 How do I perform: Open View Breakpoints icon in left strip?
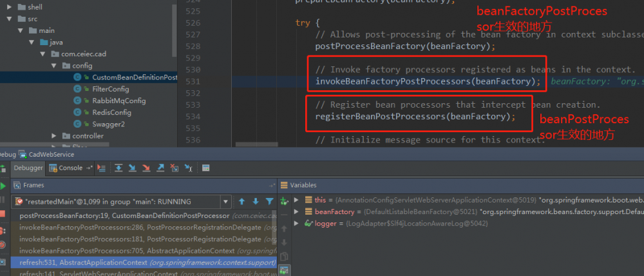point(2,231)
